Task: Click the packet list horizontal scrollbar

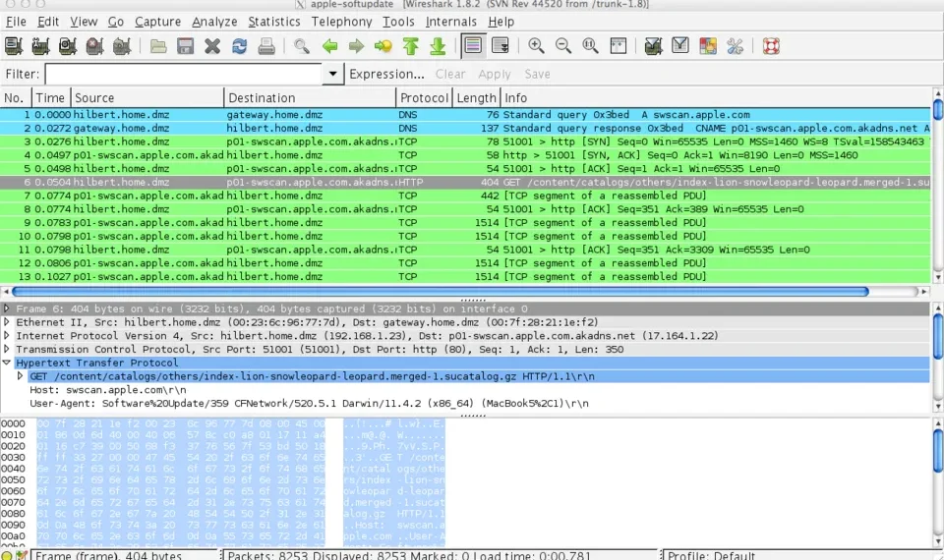Action: click(441, 291)
